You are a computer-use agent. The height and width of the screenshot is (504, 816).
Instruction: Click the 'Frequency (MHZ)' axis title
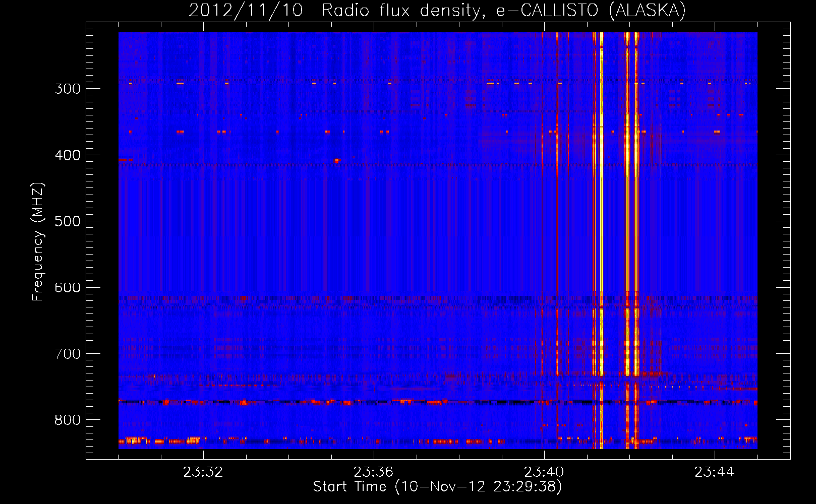pyautogui.click(x=38, y=241)
